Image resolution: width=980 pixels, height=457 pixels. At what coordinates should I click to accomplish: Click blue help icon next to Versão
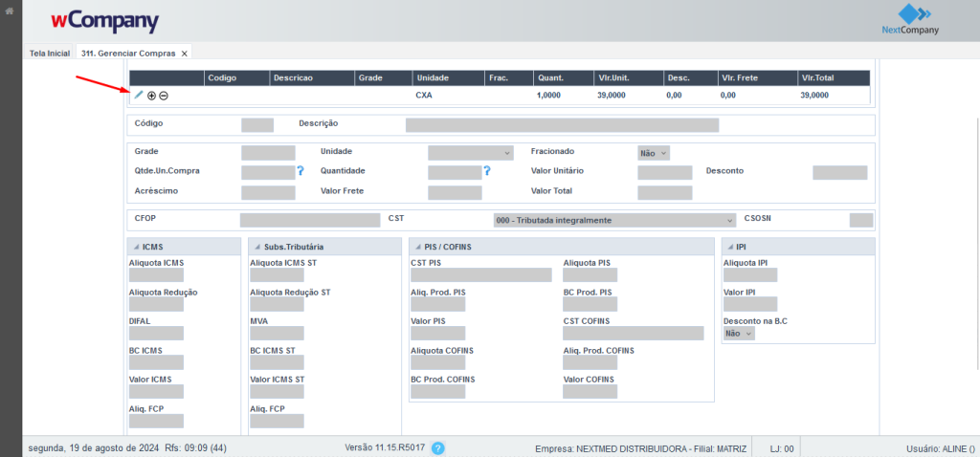pyautogui.click(x=438, y=447)
